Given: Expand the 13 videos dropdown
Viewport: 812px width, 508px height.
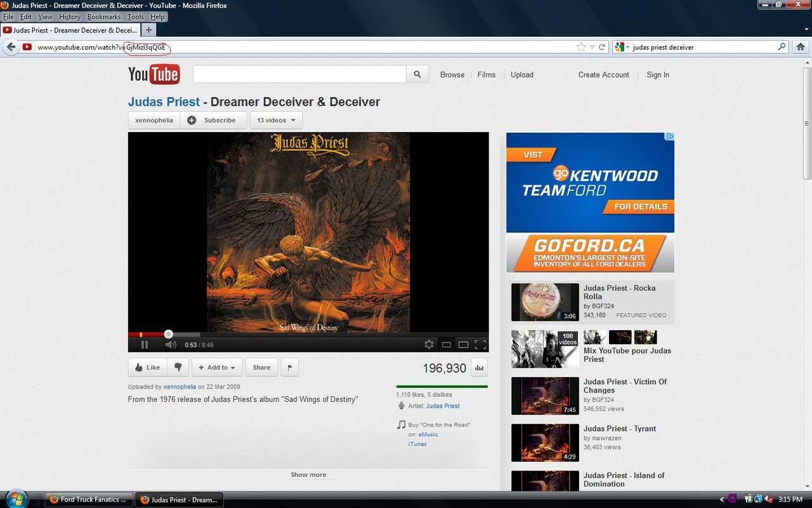Looking at the screenshot, I should (x=276, y=120).
